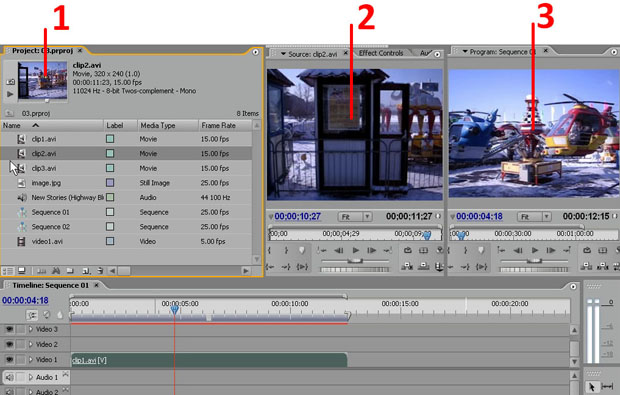Open the Project panel flyout menu

tap(255, 52)
